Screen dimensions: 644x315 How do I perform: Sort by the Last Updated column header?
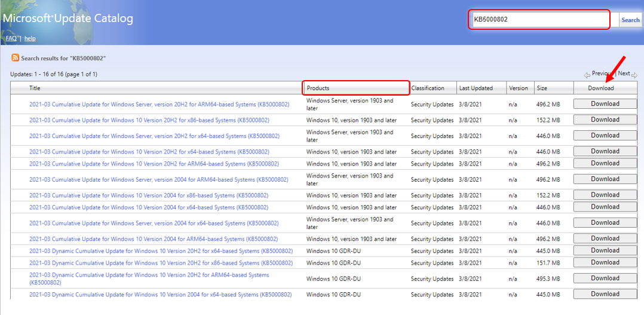pos(476,88)
